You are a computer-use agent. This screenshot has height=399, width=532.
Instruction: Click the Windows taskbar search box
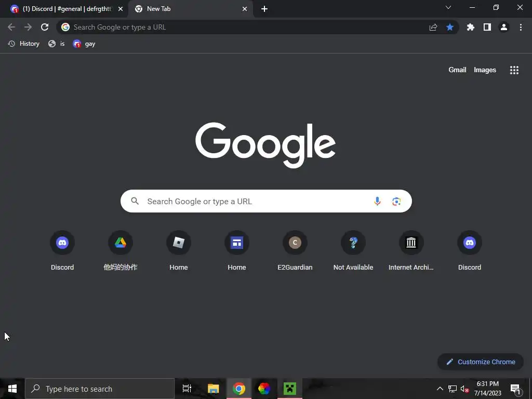tap(99, 389)
